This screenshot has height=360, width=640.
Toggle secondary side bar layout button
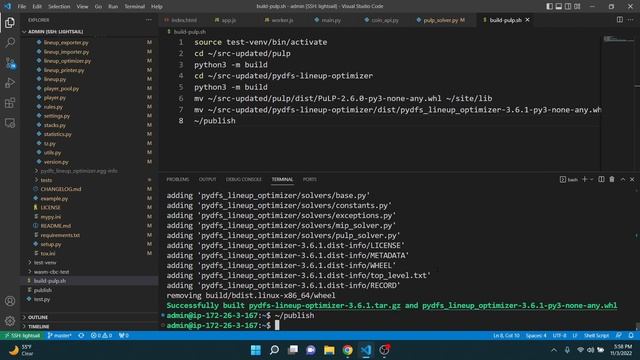(568, 6)
